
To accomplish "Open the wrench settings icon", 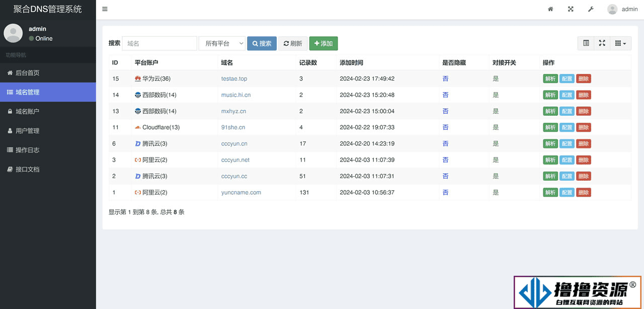I will [591, 9].
